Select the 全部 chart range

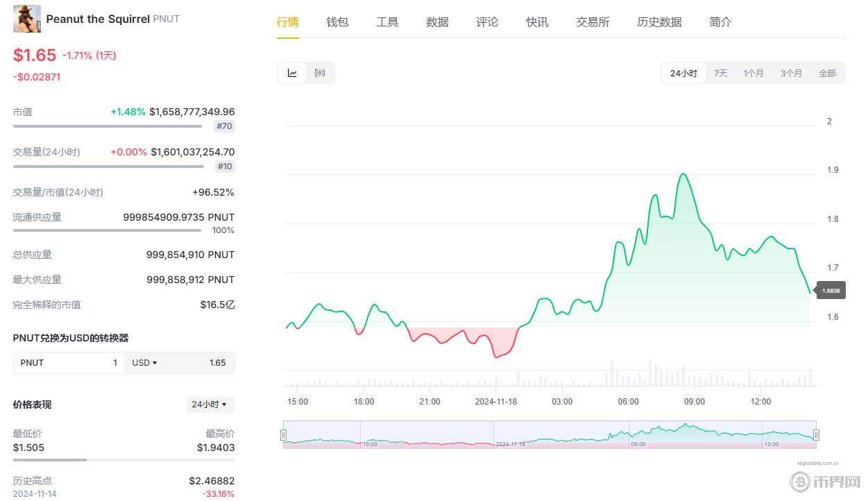click(x=827, y=73)
